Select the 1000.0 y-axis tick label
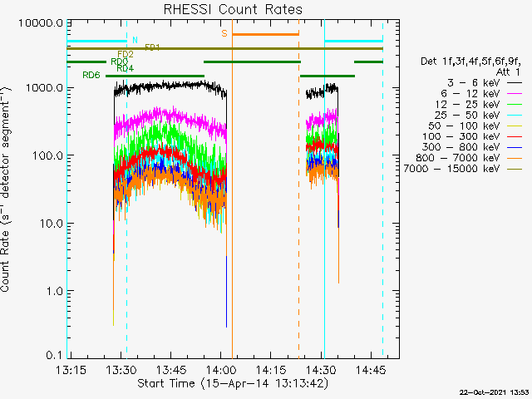This screenshot has height=399, width=532. tap(44, 88)
